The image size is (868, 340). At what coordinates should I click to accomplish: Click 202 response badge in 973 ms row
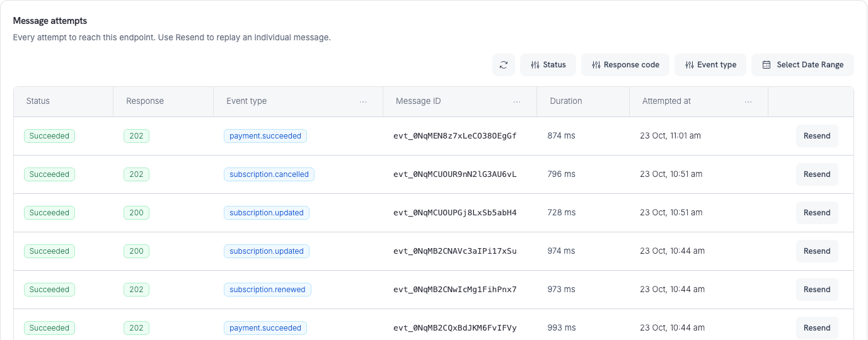(136, 290)
